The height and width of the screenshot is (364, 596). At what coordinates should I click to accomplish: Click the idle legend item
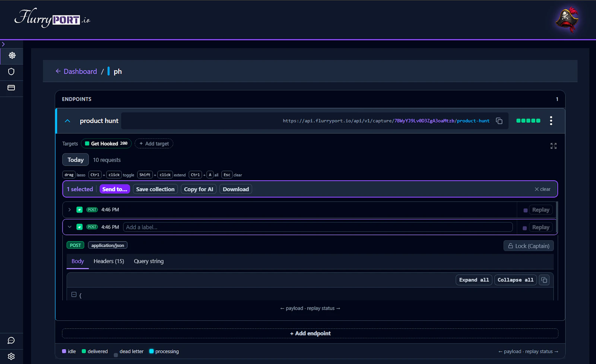(69, 351)
